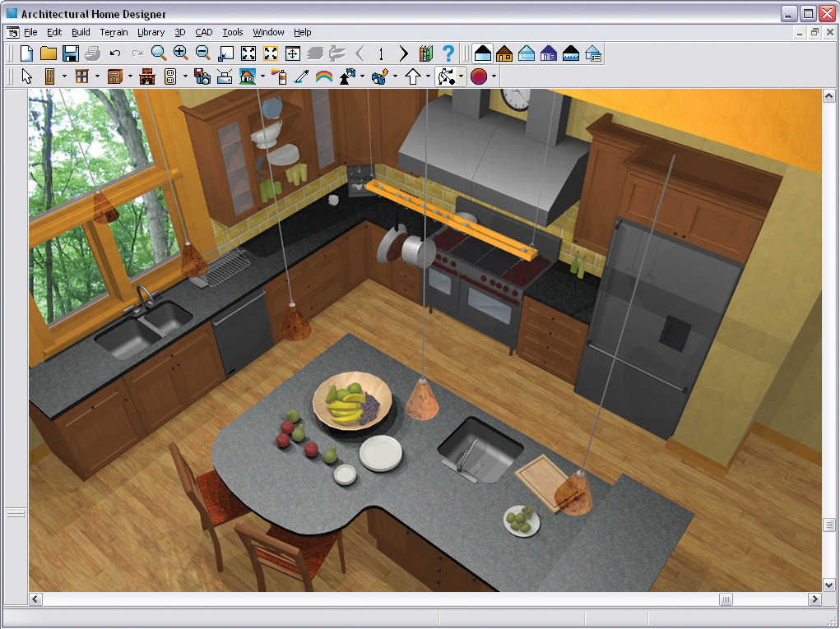Open the Terrain menu
Viewport: 840px width, 629px height.
point(114,32)
